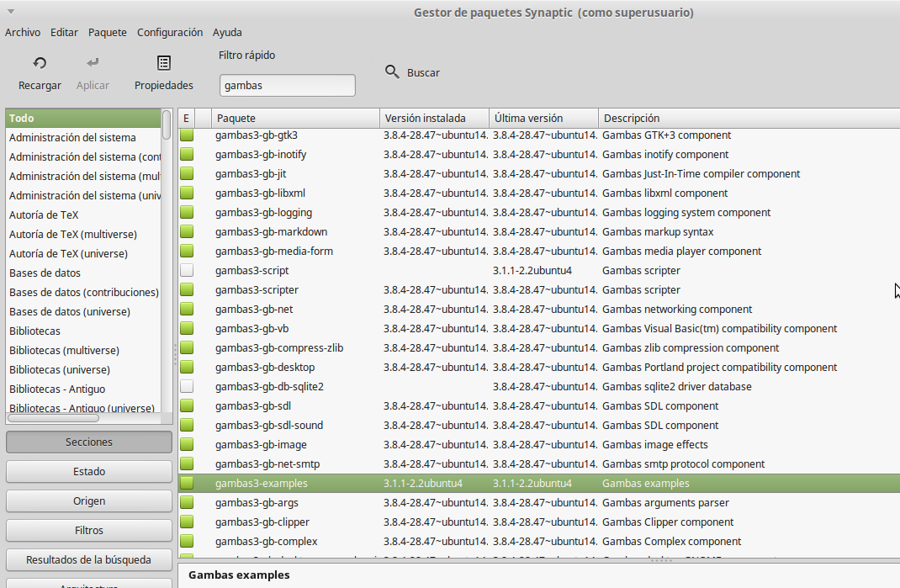Sort by Última versión column header

(543, 118)
